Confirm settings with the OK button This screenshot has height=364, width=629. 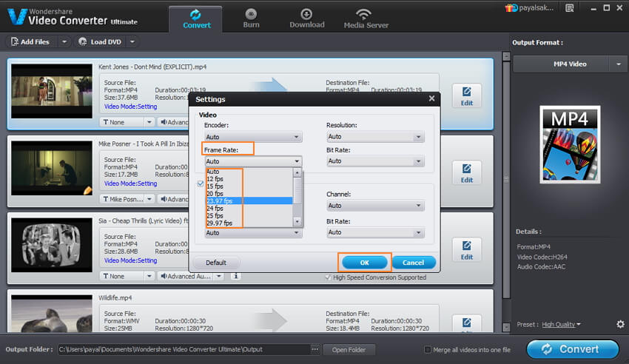(x=364, y=263)
